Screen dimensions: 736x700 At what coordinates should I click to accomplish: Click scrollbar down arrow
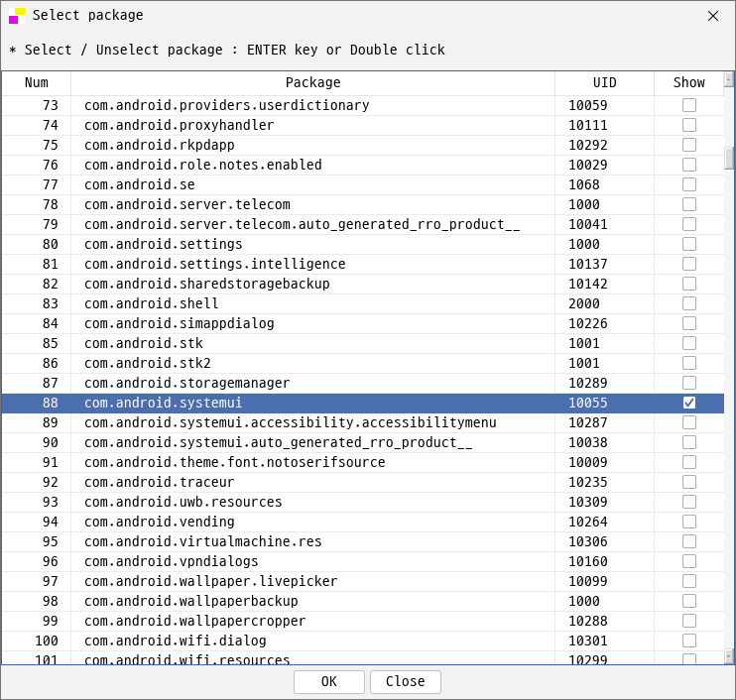tap(729, 656)
